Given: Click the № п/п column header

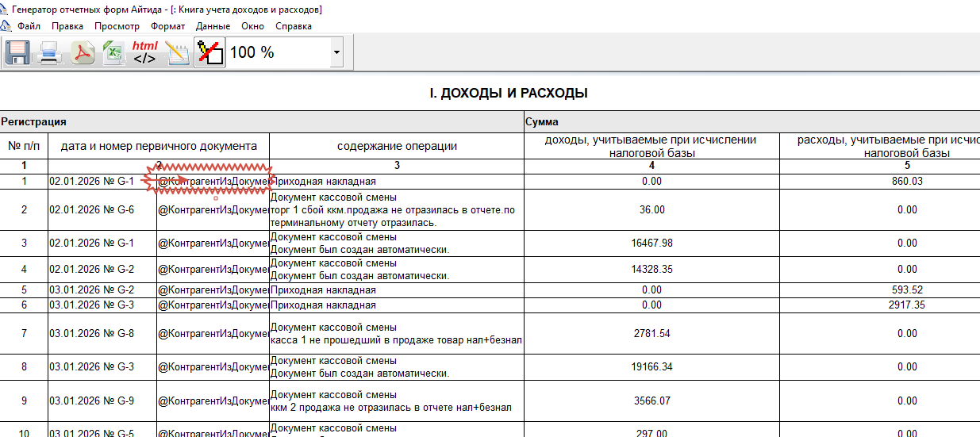Looking at the screenshot, I should pyautogui.click(x=24, y=146).
